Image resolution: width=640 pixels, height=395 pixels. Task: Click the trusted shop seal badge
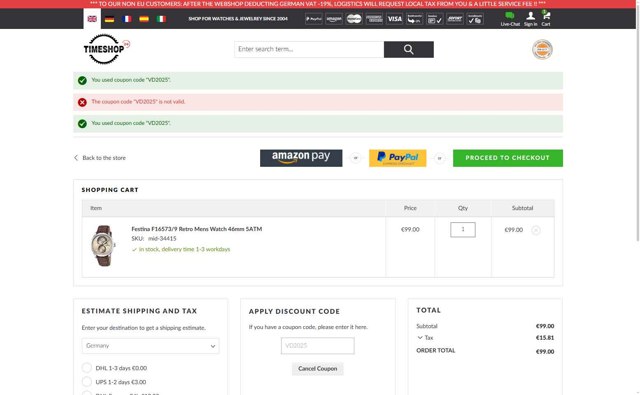[x=542, y=49]
